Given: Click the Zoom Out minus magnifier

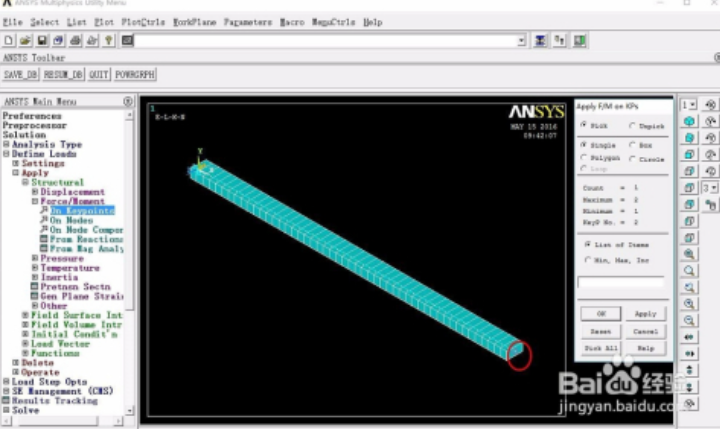Looking at the screenshot, I should click(689, 320).
